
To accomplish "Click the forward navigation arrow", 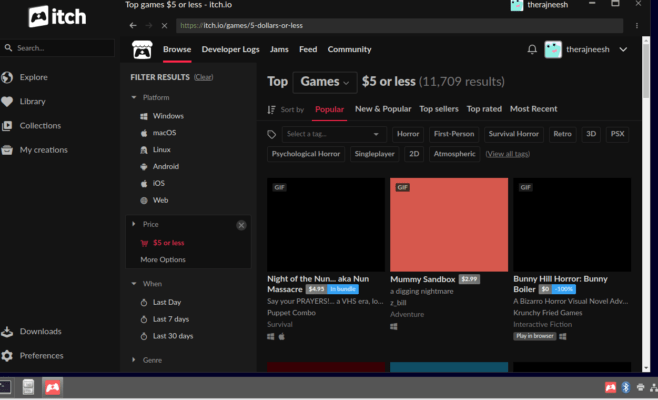I will pyautogui.click(x=149, y=26).
